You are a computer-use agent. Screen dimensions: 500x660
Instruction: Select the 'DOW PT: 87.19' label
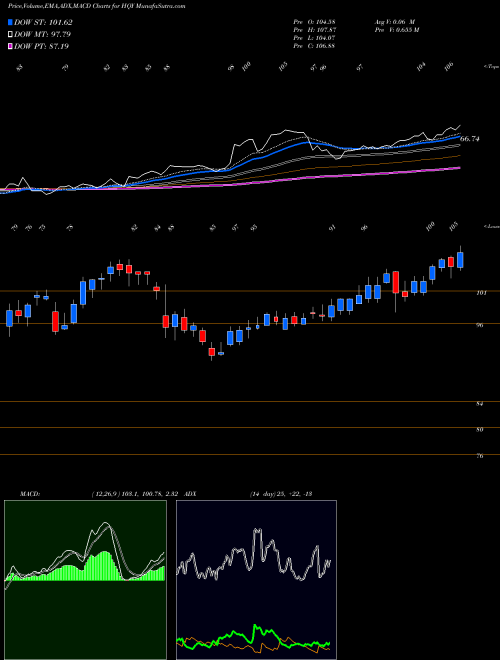pyautogui.click(x=42, y=46)
